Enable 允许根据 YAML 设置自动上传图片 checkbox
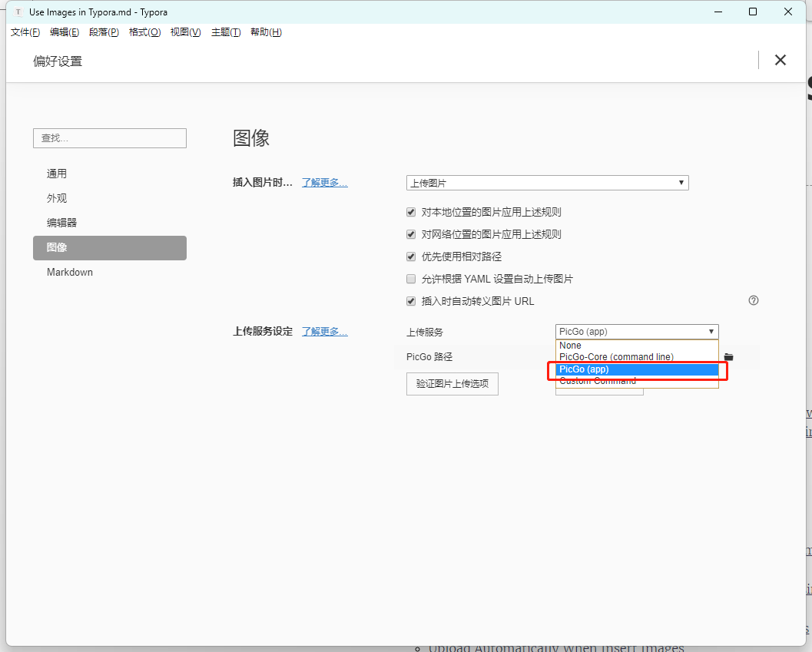Viewport: 812px width, 652px height. point(411,279)
